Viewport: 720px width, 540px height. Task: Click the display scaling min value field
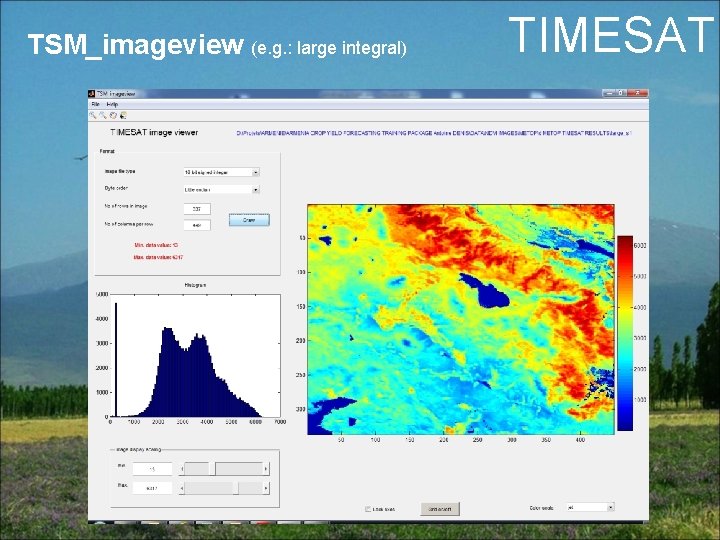coord(152,469)
